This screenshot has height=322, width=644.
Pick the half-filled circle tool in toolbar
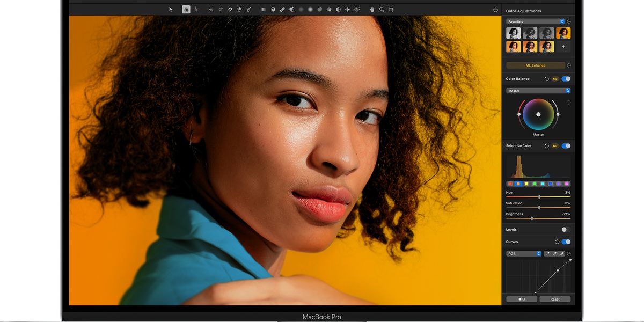tap(338, 9)
